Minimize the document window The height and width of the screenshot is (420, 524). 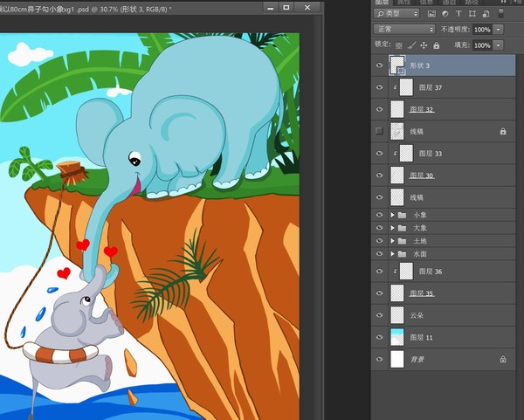click(x=271, y=7)
